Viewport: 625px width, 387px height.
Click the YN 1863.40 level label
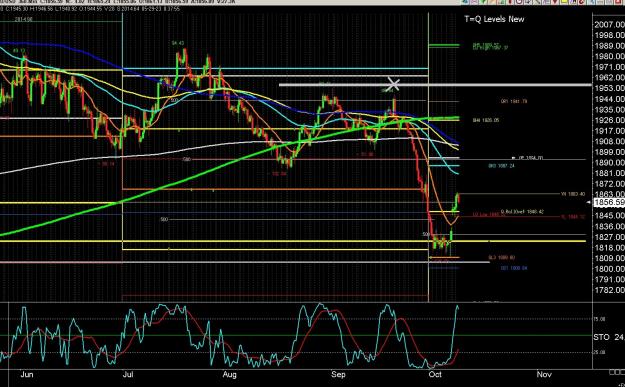click(x=573, y=194)
